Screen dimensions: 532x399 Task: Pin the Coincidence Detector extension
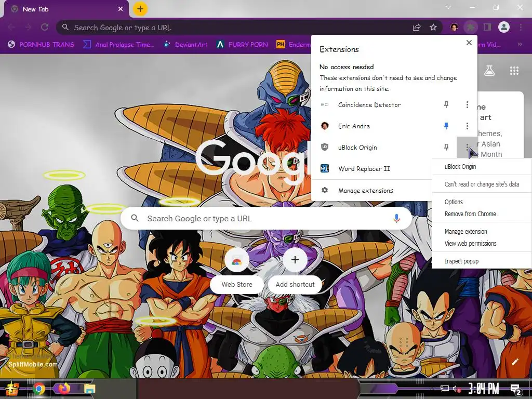[446, 105]
